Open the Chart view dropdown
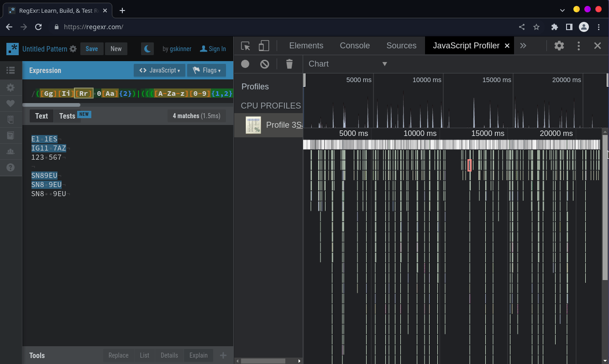Image resolution: width=609 pixels, height=364 pixels. tap(347, 64)
